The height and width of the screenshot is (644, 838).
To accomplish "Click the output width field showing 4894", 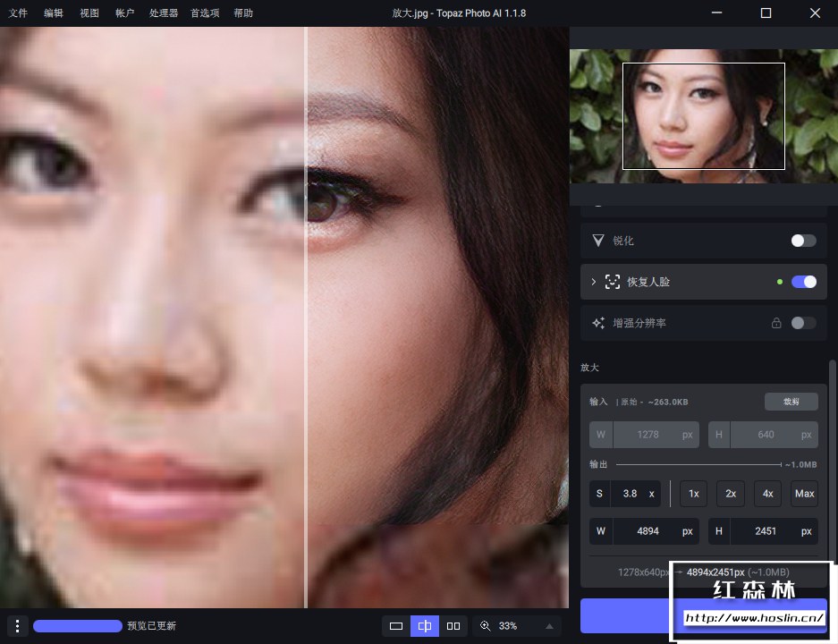I will click(x=648, y=531).
